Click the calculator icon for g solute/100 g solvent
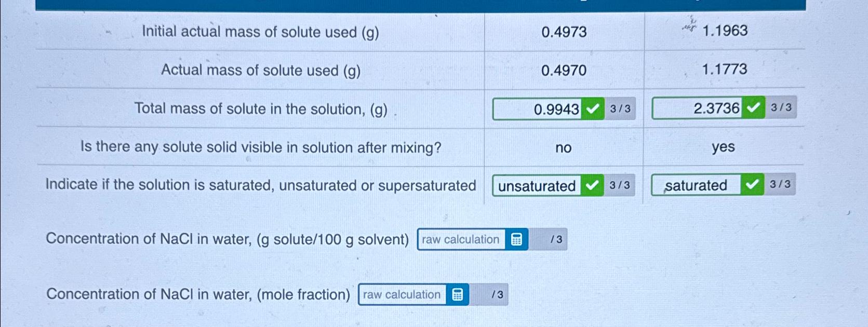The image size is (868, 327). [x=516, y=239]
